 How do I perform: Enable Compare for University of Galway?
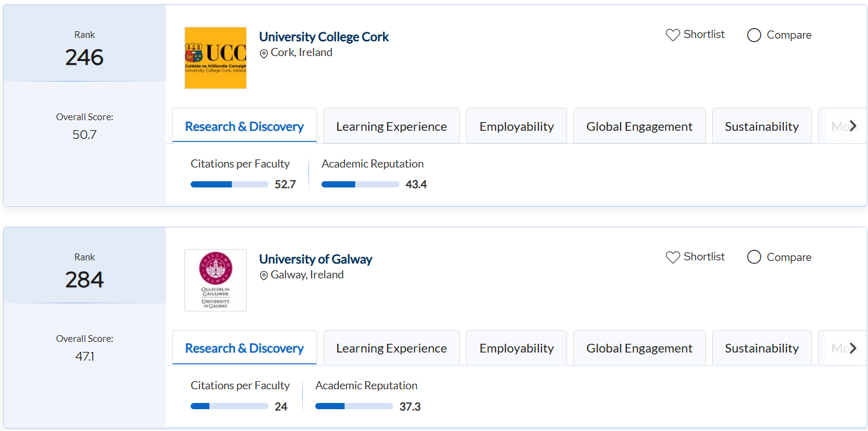click(754, 257)
